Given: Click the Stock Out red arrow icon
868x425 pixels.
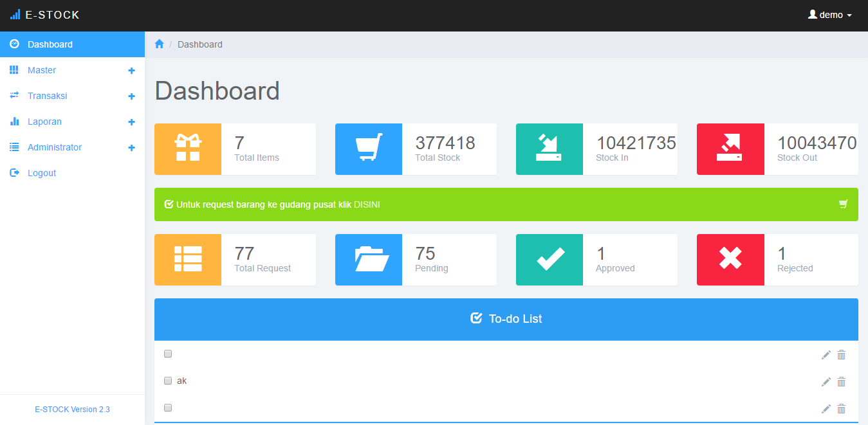Looking at the screenshot, I should [x=730, y=147].
